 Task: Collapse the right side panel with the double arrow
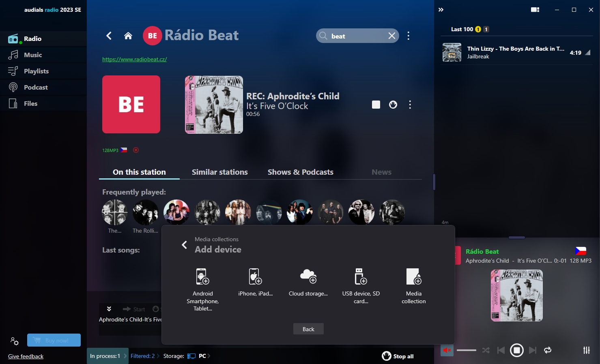[441, 10]
